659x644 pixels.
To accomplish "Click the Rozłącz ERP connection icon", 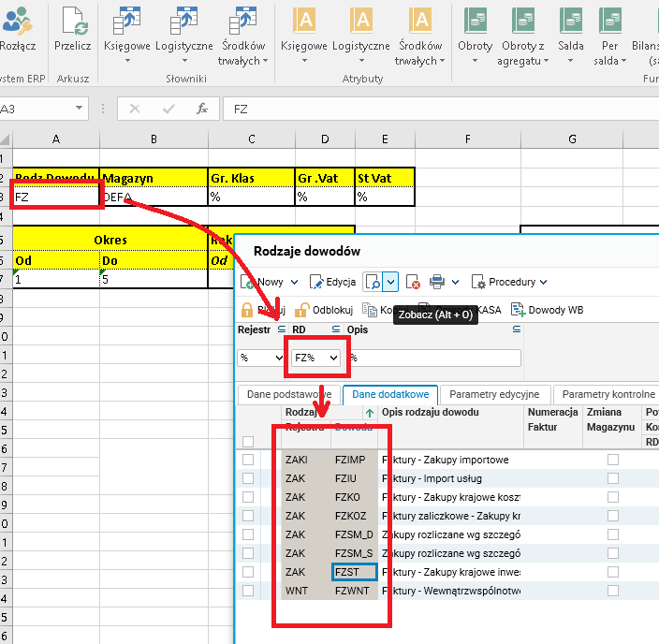I will [x=17, y=21].
